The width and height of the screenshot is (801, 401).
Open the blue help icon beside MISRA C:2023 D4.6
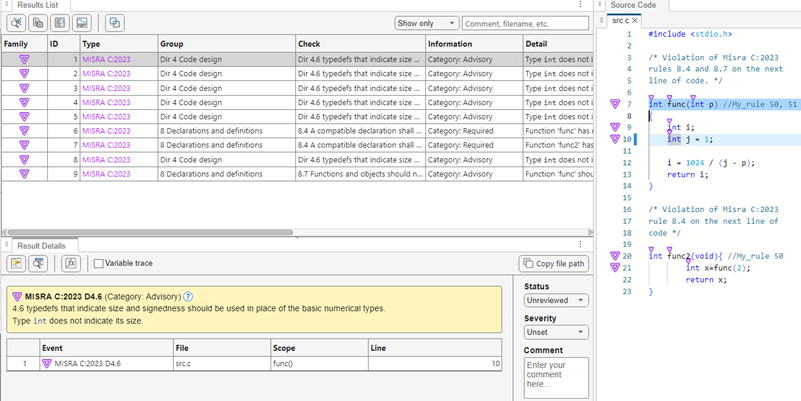188,297
